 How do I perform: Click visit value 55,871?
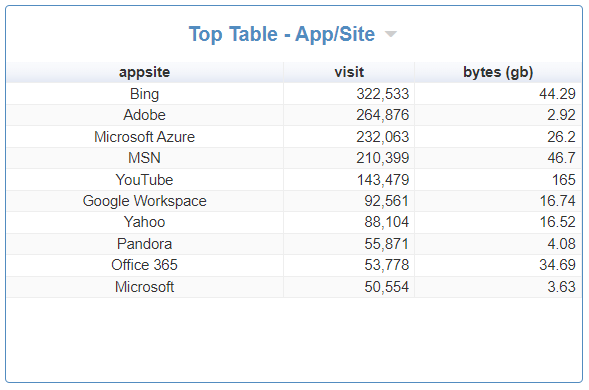pos(386,244)
